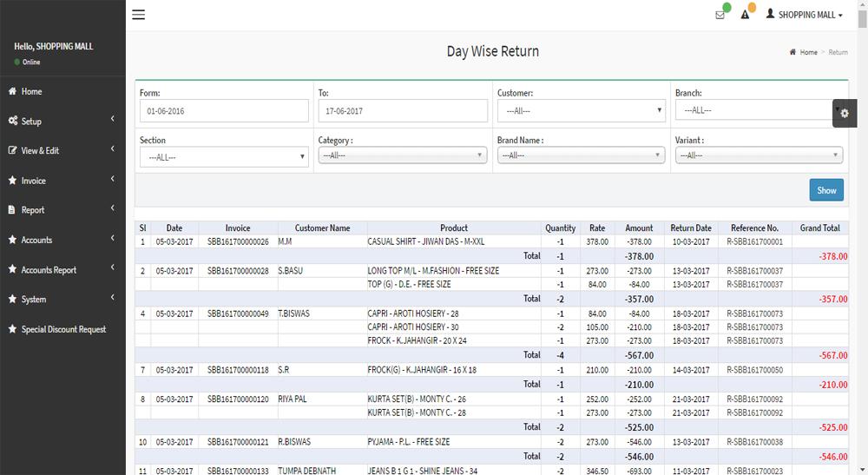Open the Branch dropdown
The width and height of the screenshot is (868, 475).
759,110
